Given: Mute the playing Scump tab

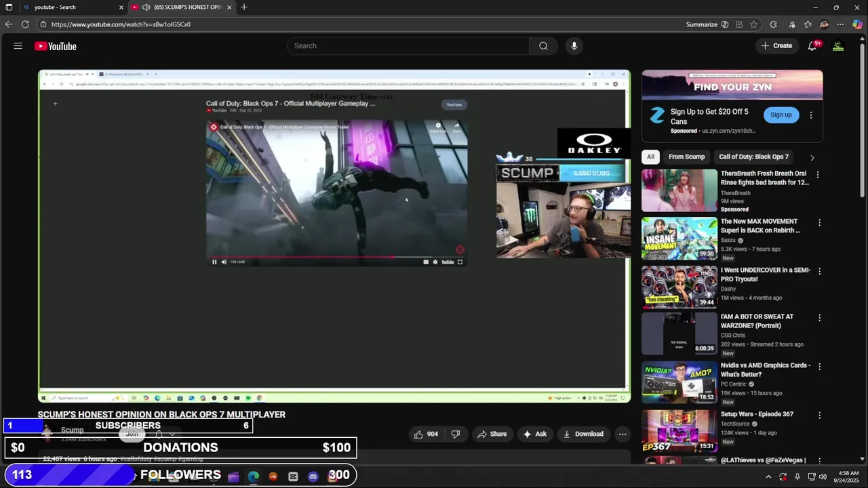Looking at the screenshot, I should [x=146, y=7].
